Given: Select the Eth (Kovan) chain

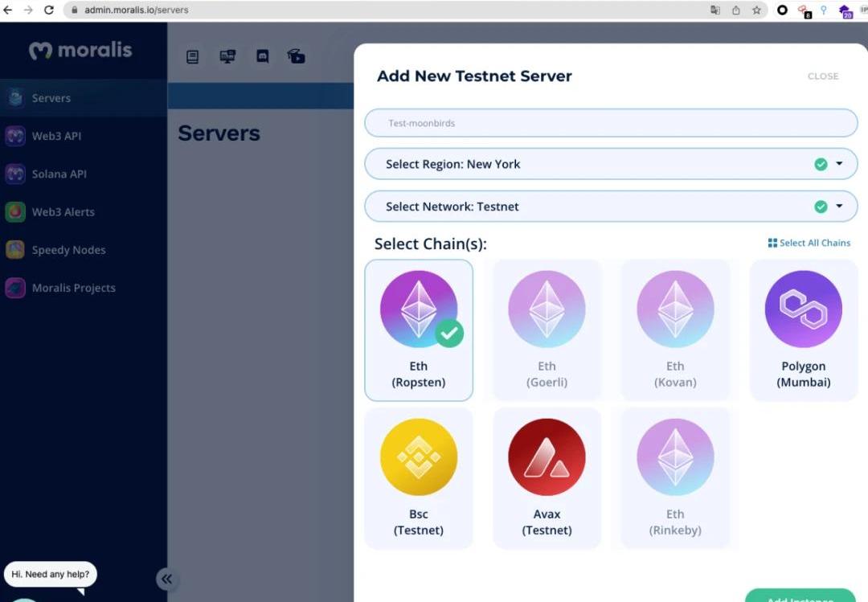Looking at the screenshot, I should coord(675,330).
